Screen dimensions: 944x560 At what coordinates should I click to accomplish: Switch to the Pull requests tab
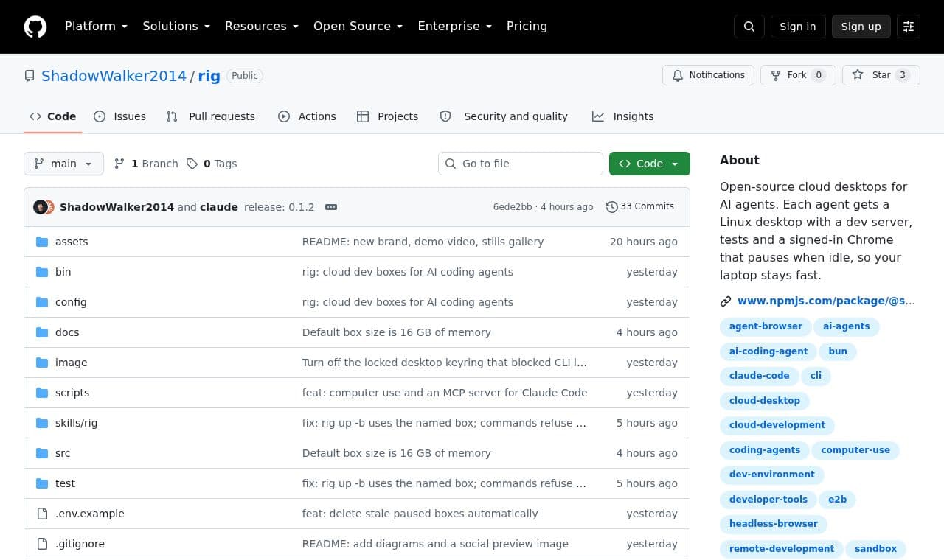(x=211, y=116)
